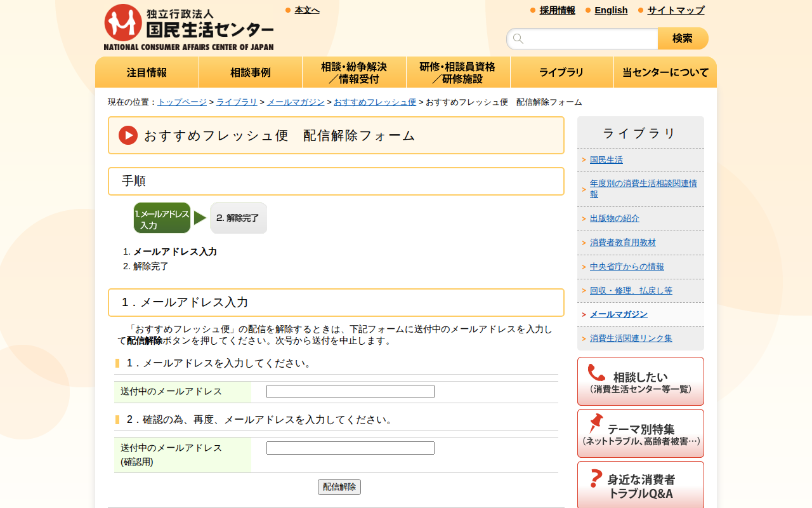Click the first 送付中のメールアドレス input field
This screenshot has width=812, height=508.
point(350,392)
